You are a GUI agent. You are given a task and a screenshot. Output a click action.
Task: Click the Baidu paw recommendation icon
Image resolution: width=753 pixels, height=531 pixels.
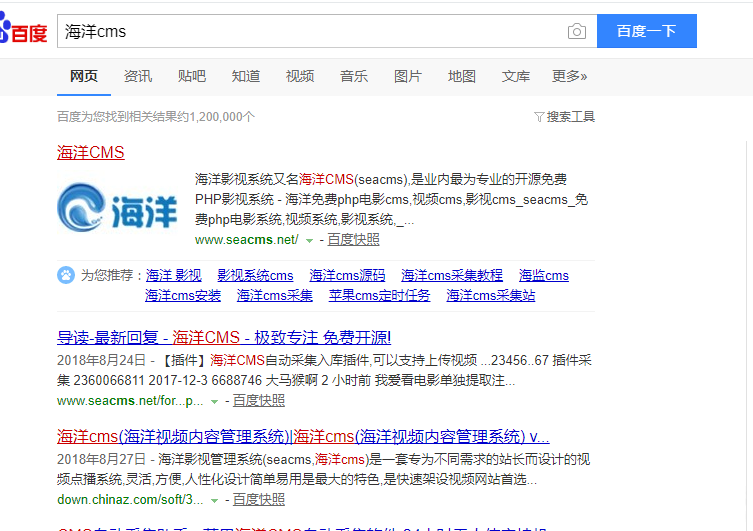pos(66,275)
